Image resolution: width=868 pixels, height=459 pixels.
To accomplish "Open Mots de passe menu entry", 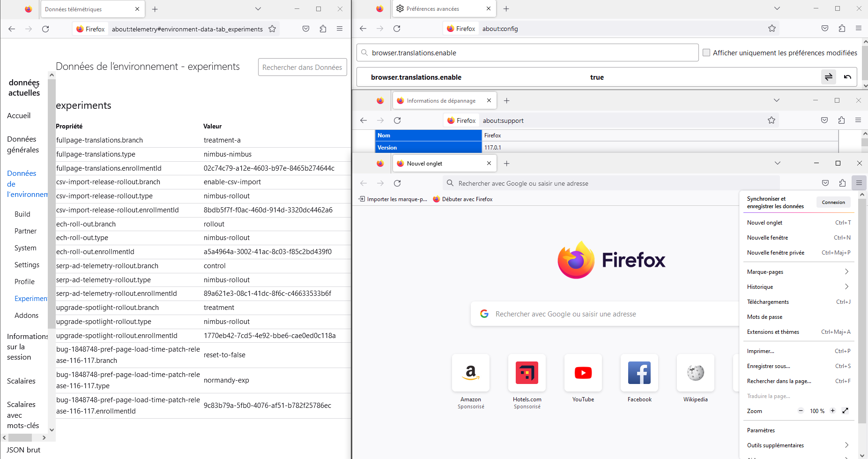I will [x=798, y=317].
